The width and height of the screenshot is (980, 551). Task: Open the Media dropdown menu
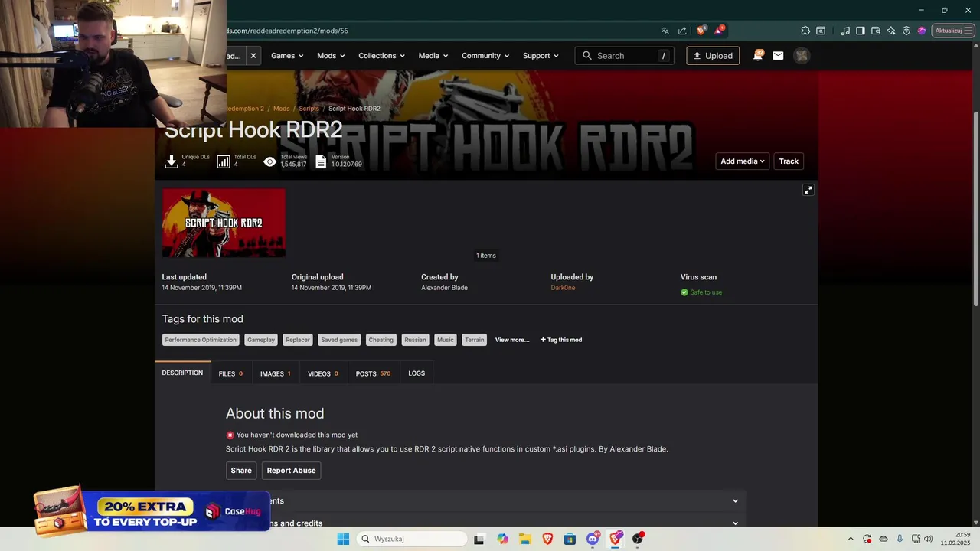433,56
